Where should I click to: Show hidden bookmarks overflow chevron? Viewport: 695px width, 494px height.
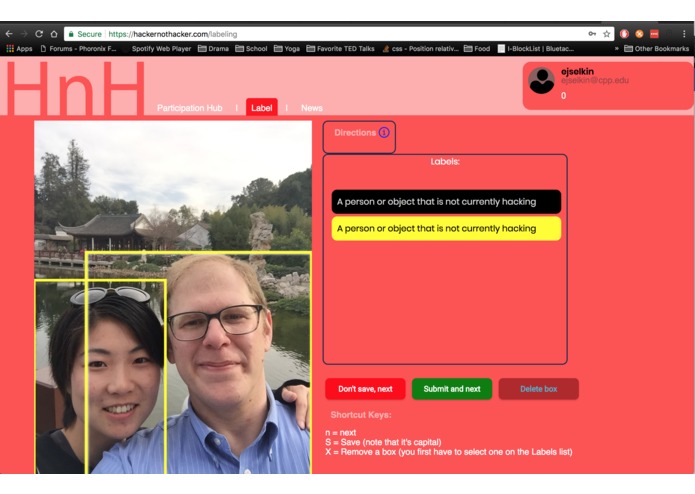(616, 49)
